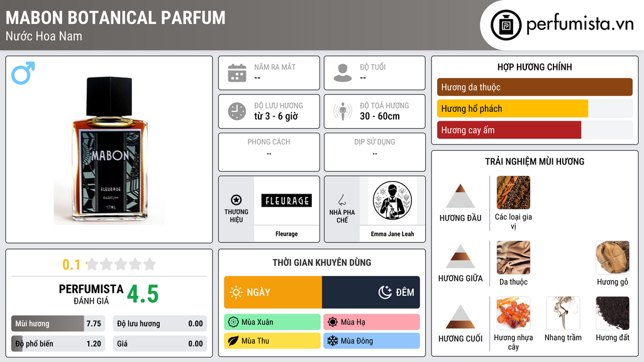Select the Mùa Xuân season tag
This screenshot has width=644, height=362.
tap(272, 322)
